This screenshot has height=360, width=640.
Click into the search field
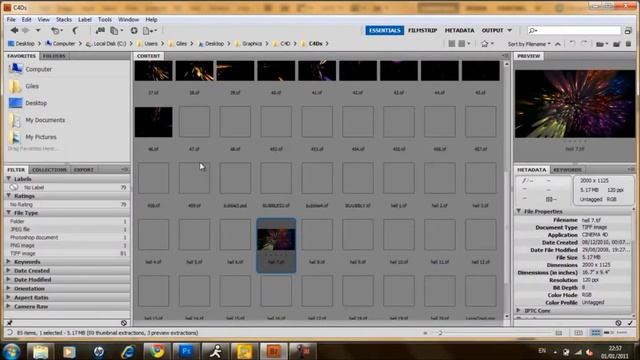(574, 31)
